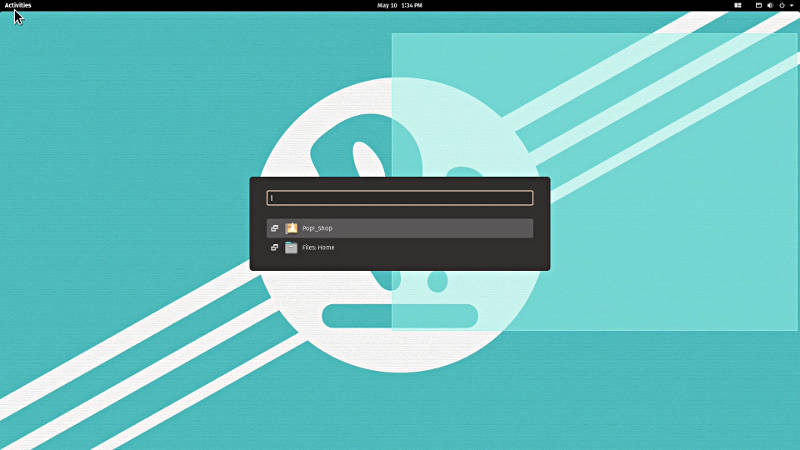
Task: Open the Activities overview
Action: coord(18,5)
